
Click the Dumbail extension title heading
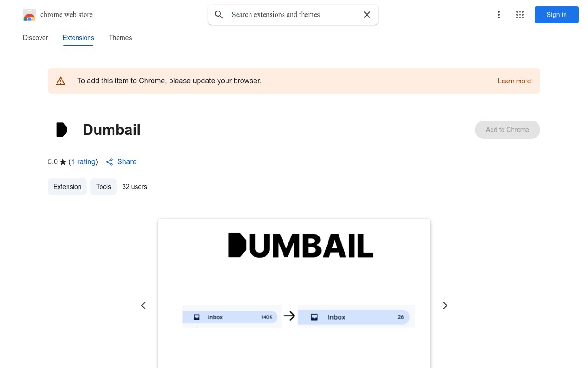coord(112,130)
